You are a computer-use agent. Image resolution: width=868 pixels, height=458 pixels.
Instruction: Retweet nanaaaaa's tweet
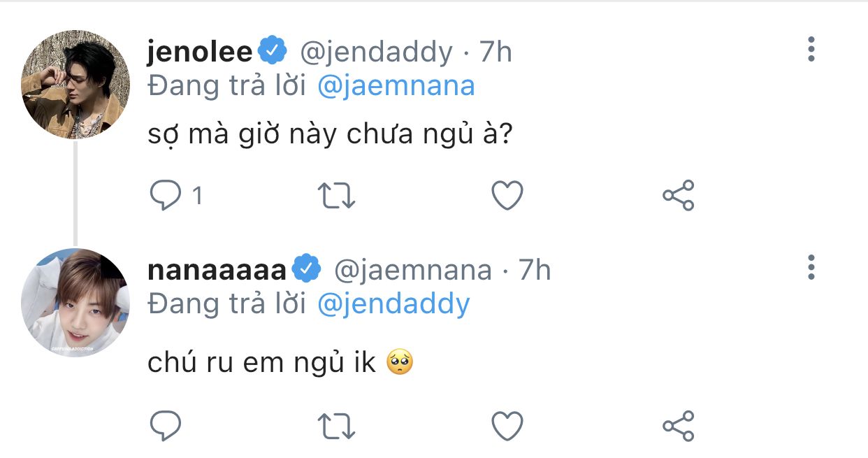point(336,425)
